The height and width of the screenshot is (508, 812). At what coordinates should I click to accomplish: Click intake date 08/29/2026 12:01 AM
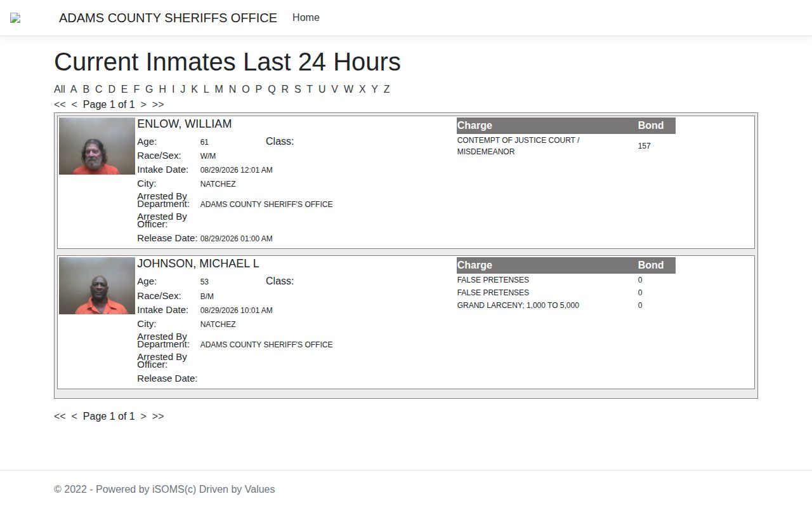coord(237,170)
